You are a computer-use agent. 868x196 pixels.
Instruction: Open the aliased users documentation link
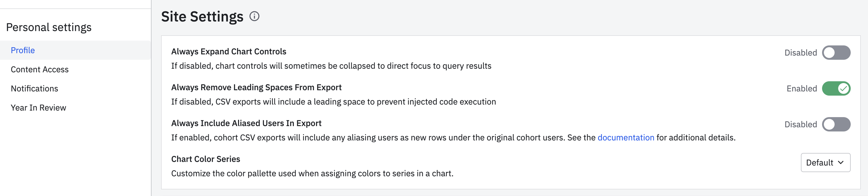pyautogui.click(x=625, y=137)
